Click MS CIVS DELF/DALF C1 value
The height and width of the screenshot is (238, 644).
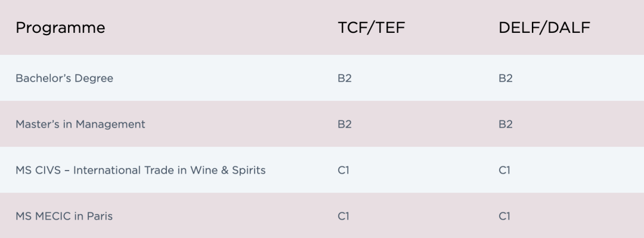504,170
